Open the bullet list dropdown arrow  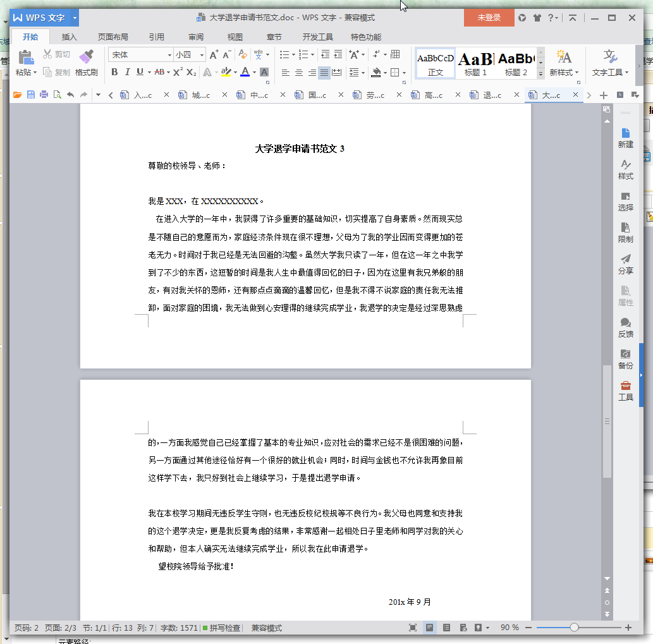point(293,54)
